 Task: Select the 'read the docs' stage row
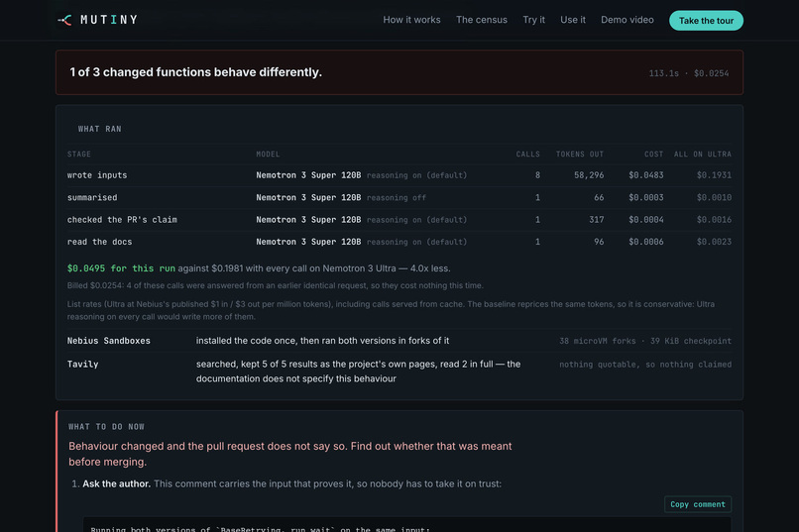tap(399, 242)
